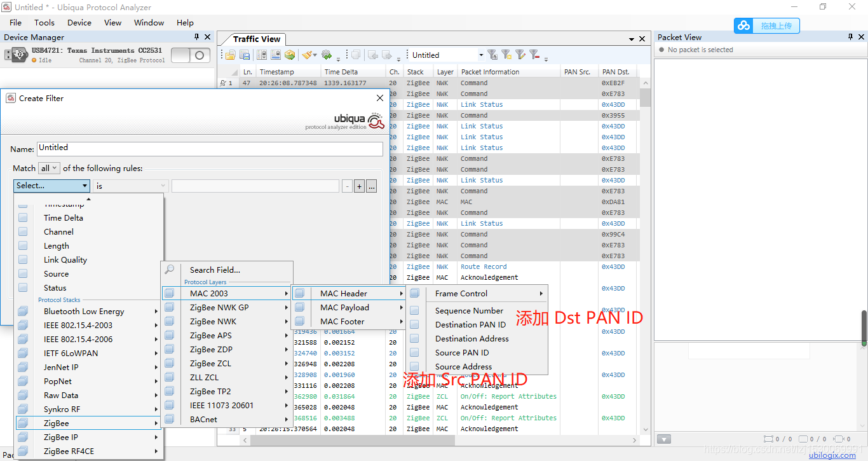The image size is (868, 461).
Task: Click the copy packets toolbar icon
Action: tap(356, 55)
